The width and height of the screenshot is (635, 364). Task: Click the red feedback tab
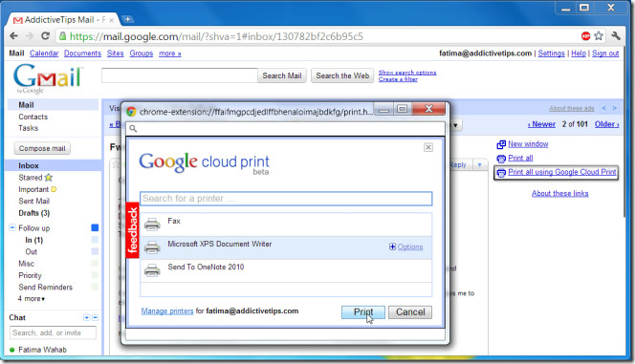click(x=132, y=230)
